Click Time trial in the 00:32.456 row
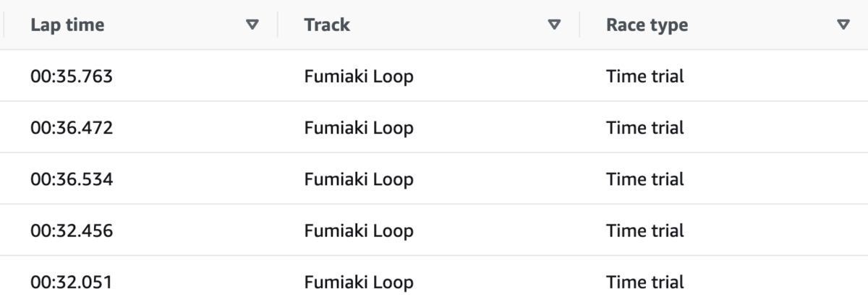Image resolution: width=868 pixels, height=305 pixels. [645, 231]
